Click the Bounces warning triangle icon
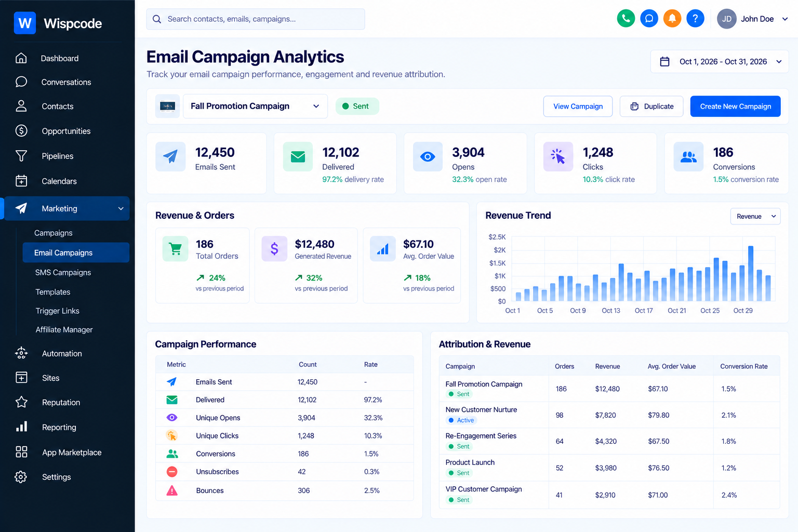798x532 pixels. pyautogui.click(x=172, y=490)
